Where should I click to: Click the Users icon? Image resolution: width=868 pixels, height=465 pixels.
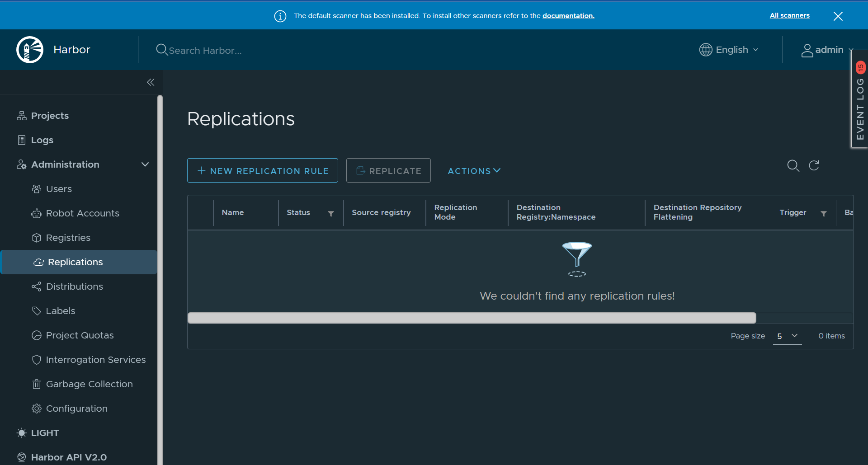click(x=37, y=189)
